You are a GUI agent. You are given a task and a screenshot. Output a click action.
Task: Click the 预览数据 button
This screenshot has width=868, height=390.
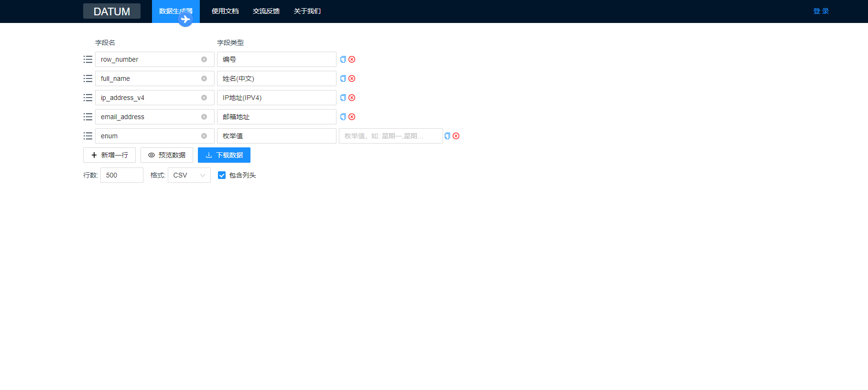click(167, 155)
